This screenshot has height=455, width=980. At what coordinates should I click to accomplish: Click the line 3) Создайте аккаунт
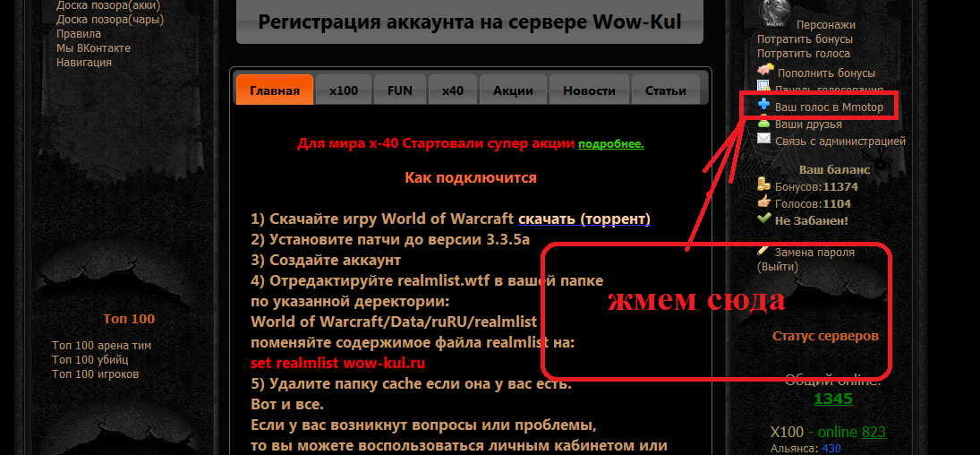pos(326,260)
